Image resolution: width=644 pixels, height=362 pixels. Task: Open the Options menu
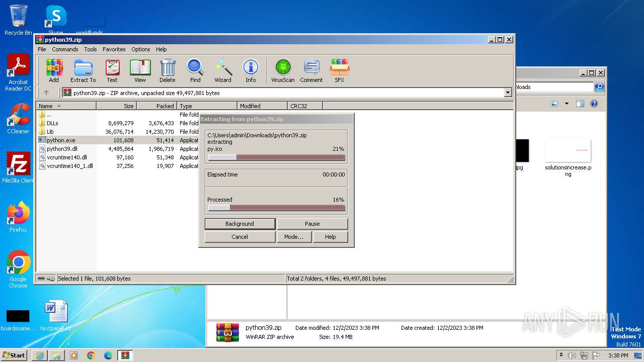pos(141,49)
